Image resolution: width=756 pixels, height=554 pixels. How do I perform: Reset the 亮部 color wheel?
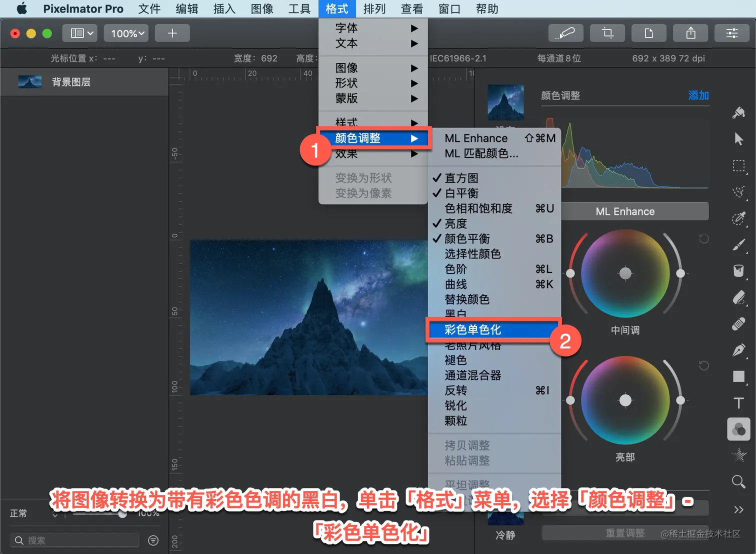tap(703, 365)
